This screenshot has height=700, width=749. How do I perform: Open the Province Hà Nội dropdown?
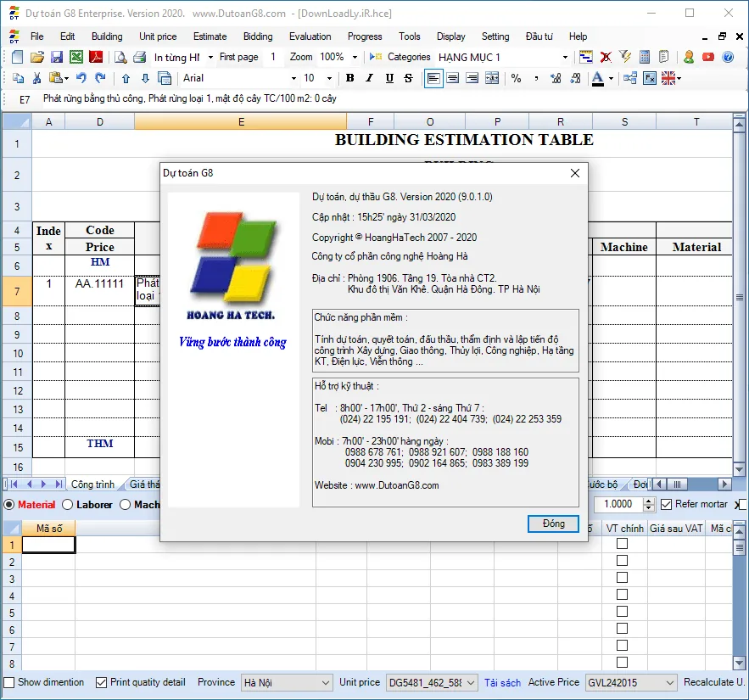click(x=286, y=683)
